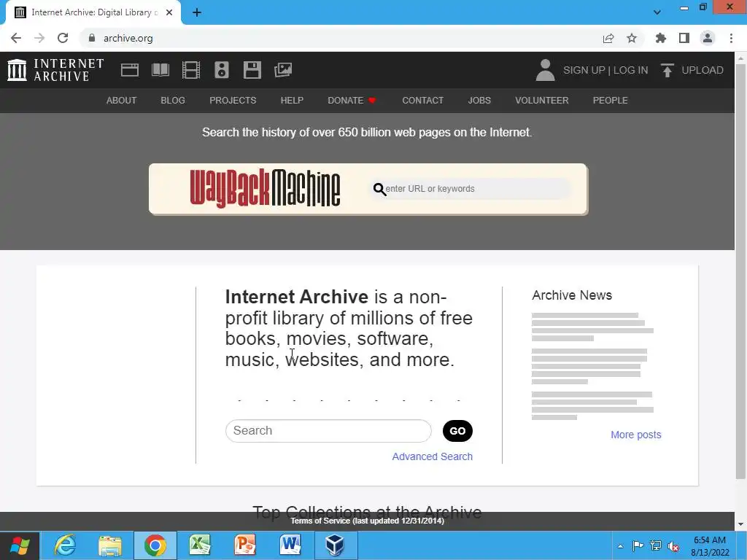Viewport: 747px width, 560px height.
Task: Launch Internet Explorer from taskbar
Action: pos(65,545)
